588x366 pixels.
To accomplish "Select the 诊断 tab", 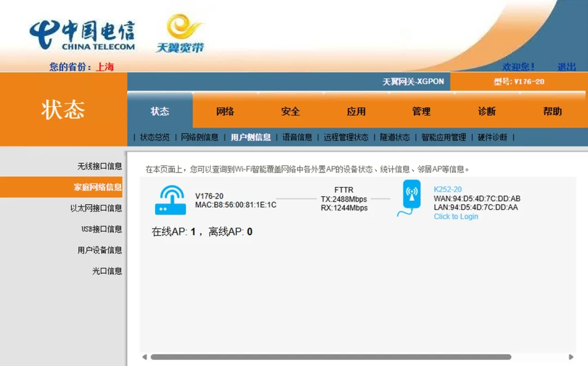I will coord(487,111).
